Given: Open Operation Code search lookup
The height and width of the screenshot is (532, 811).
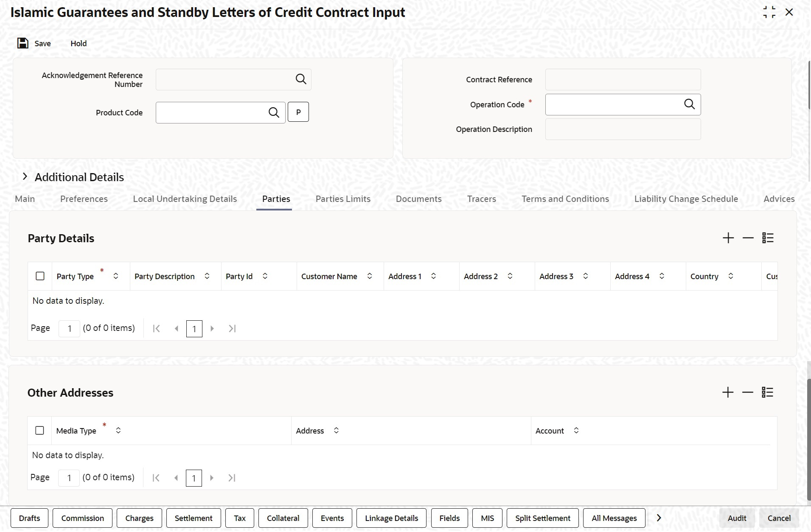Looking at the screenshot, I should (689, 104).
